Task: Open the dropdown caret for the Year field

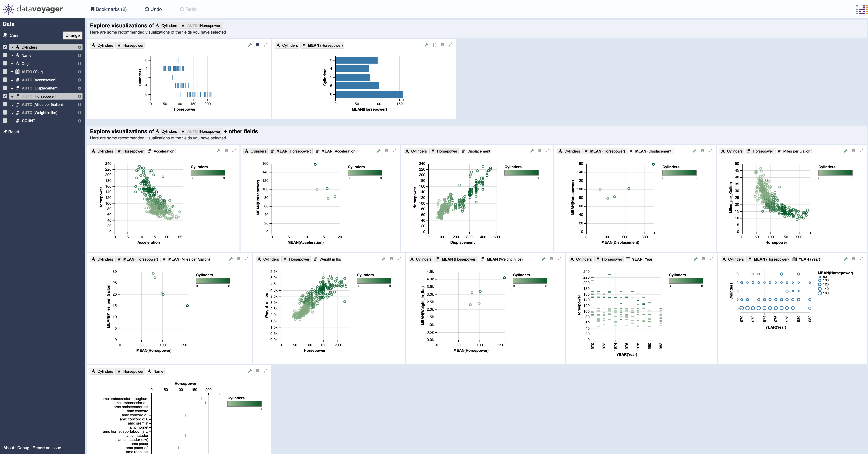Action: [x=12, y=72]
